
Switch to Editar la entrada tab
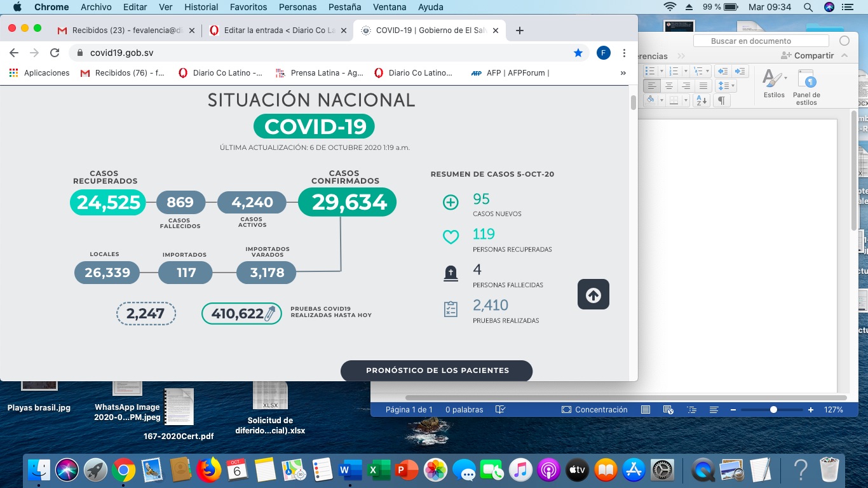click(x=277, y=30)
